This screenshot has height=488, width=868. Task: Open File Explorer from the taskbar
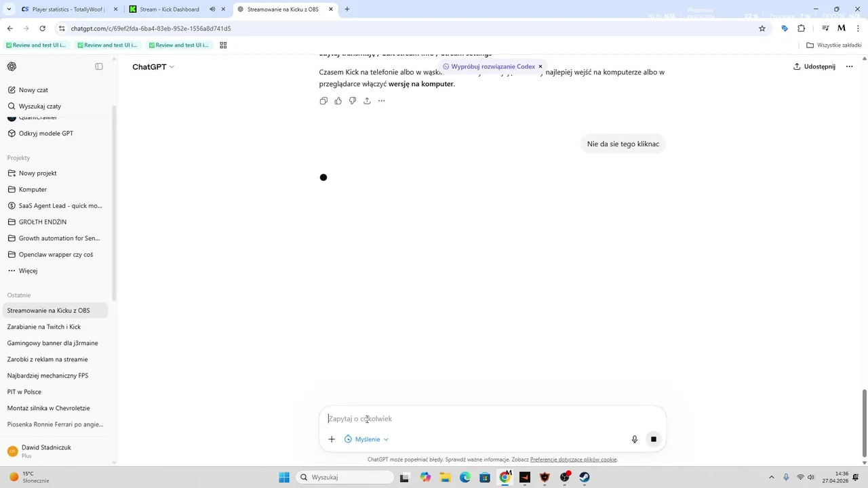coord(446,477)
